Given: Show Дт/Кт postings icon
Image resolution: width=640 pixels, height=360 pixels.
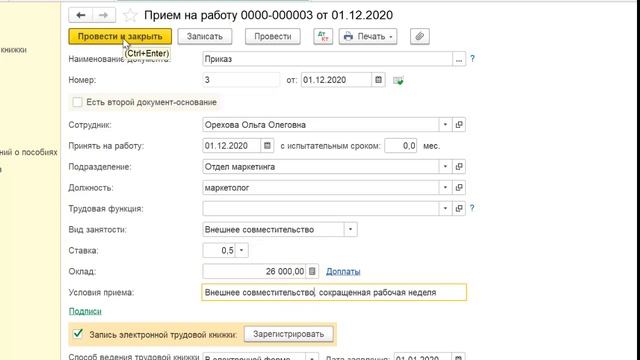Looking at the screenshot, I should [x=323, y=36].
